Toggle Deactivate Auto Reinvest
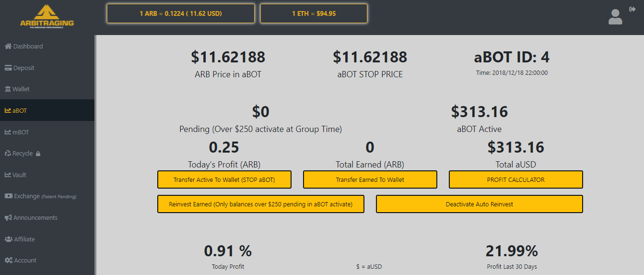Screen dimensions: 644x275 click(x=479, y=204)
